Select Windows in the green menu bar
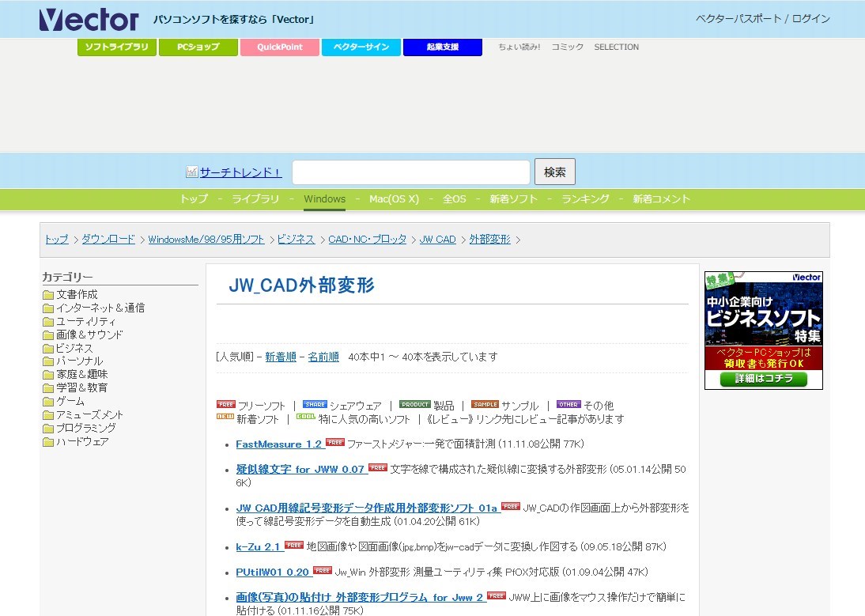Viewport: 865px width, 616px height. click(324, 199)
